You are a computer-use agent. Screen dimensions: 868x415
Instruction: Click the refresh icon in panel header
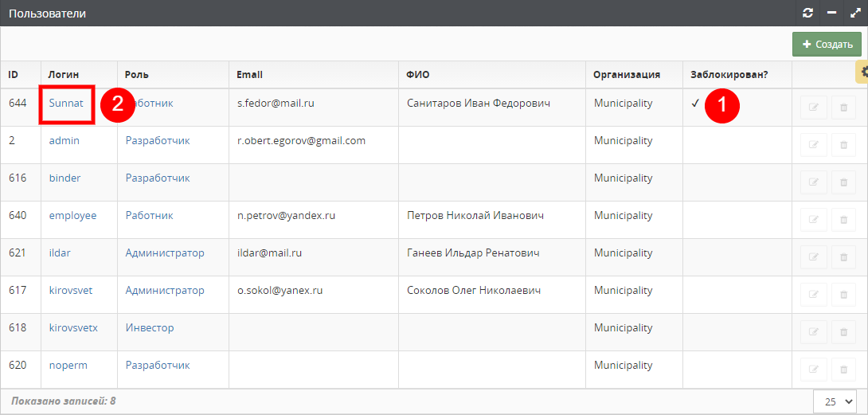pyautogui.click(x=808, y=13)
